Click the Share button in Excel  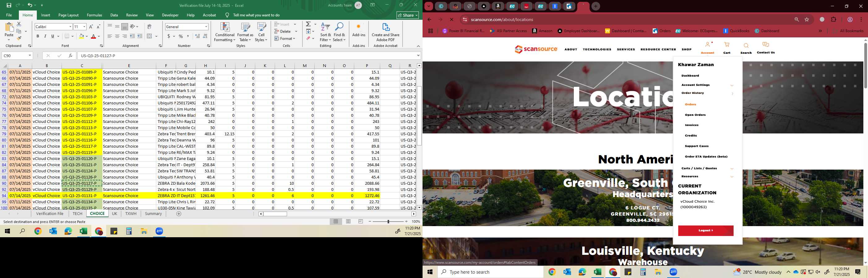(x=408, y=15)
